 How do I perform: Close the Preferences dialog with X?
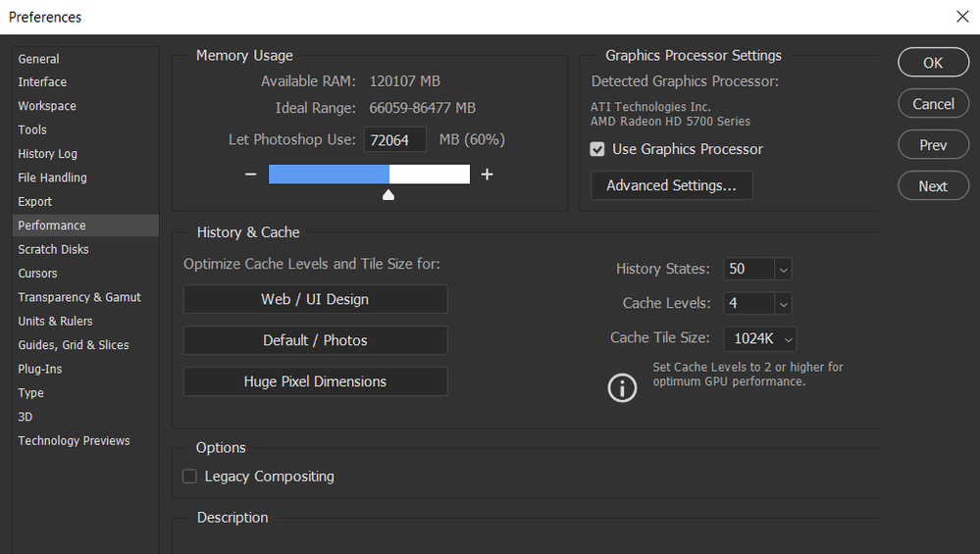[x=961, y=17]
